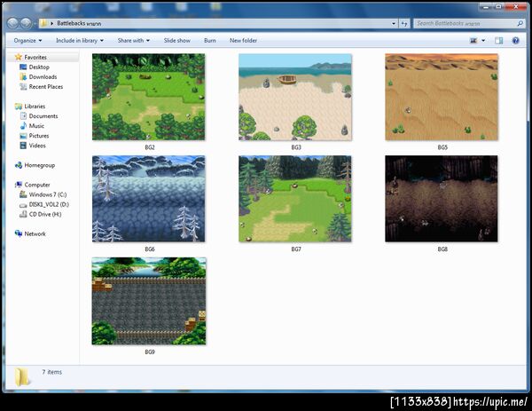532x411 pixels.
Task: Select the BG3 beach thumbnail
Action: click(x=295, y=97)
